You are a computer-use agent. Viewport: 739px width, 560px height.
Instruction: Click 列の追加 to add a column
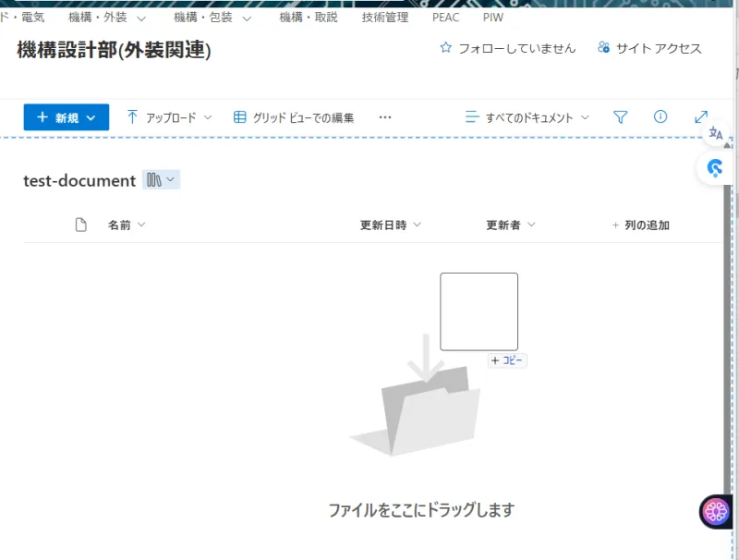641,225
